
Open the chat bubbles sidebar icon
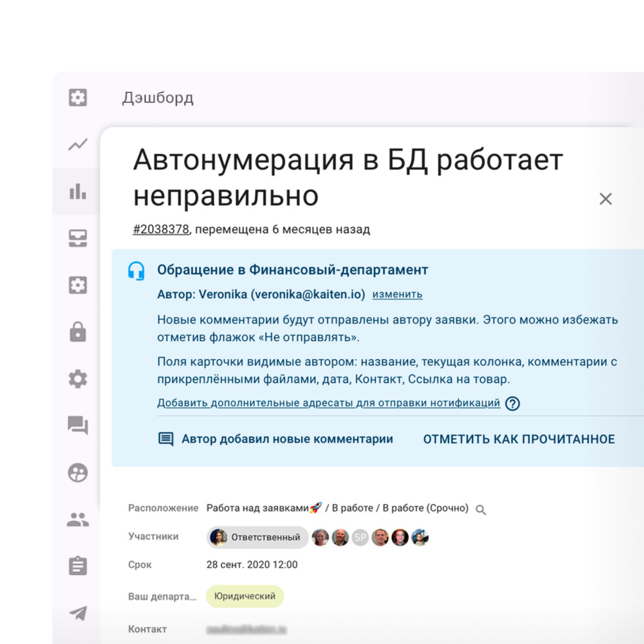[78, 425]
